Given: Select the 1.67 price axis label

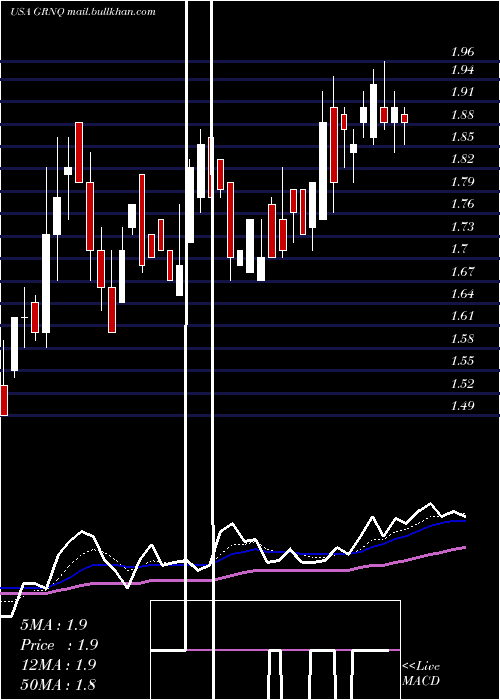Looking at the screenshot, I should (x=462, y=271).
